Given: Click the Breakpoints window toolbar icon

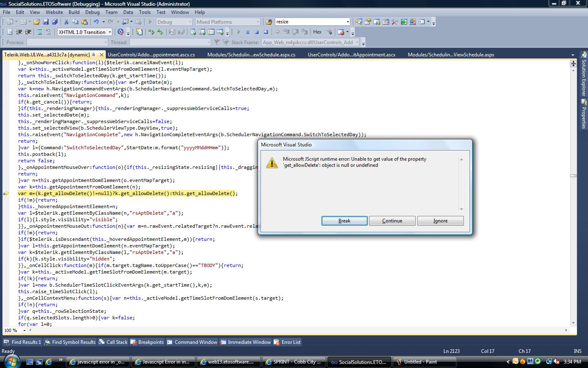Looking at the screenshot, I should [341, 32].
